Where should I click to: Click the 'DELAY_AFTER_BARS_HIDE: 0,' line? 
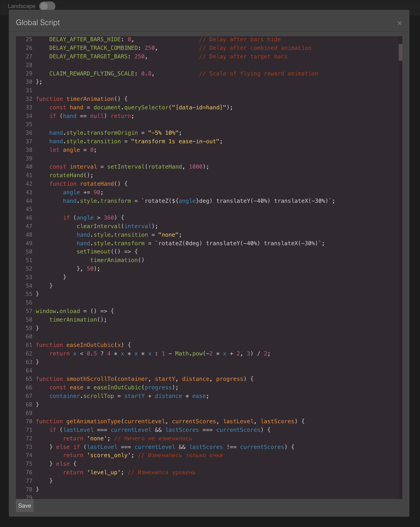tap(92, 39)
